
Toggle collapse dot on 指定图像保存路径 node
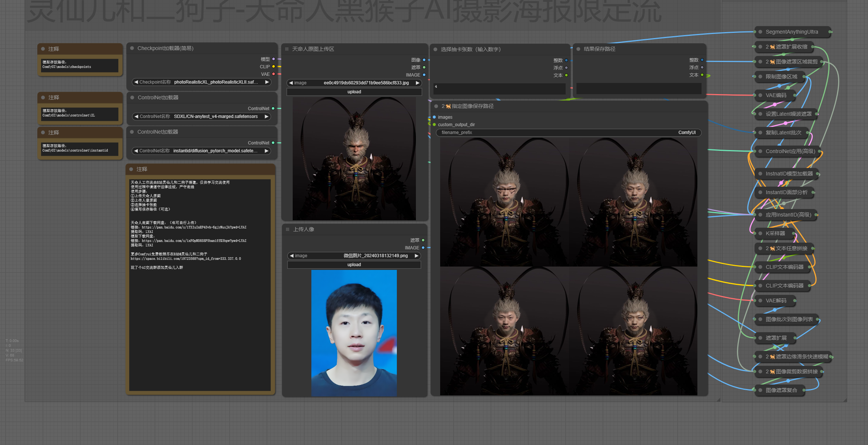tap(436, 106)
